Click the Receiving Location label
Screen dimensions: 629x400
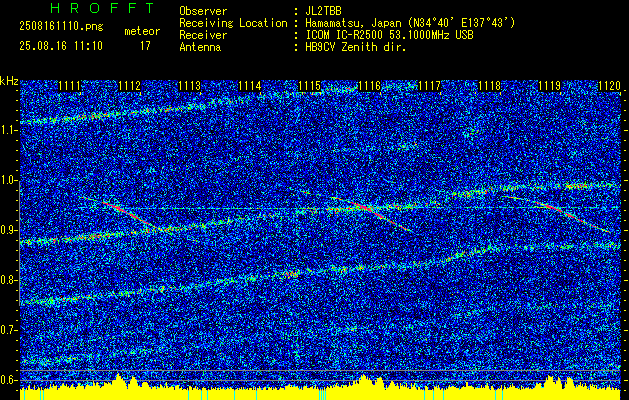233,23
